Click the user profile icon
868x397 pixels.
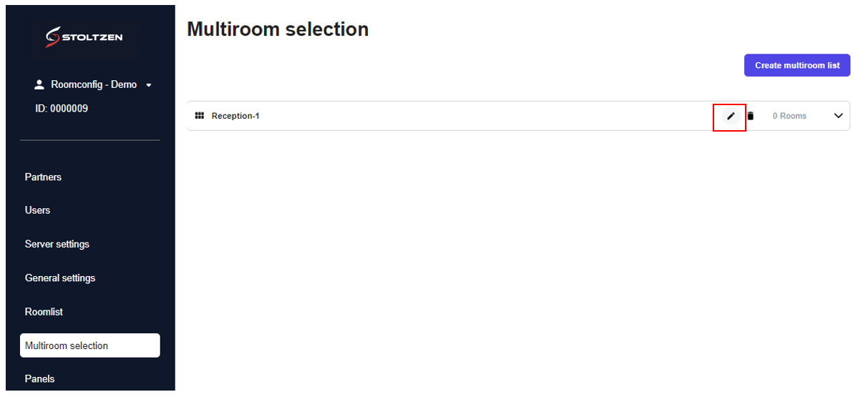[x=39, y=85]
